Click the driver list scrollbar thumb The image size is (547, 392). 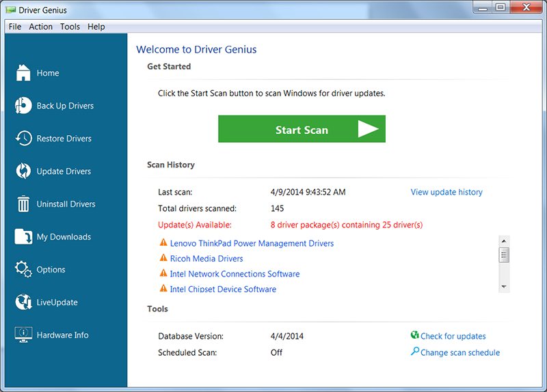[x=504, y=255]
